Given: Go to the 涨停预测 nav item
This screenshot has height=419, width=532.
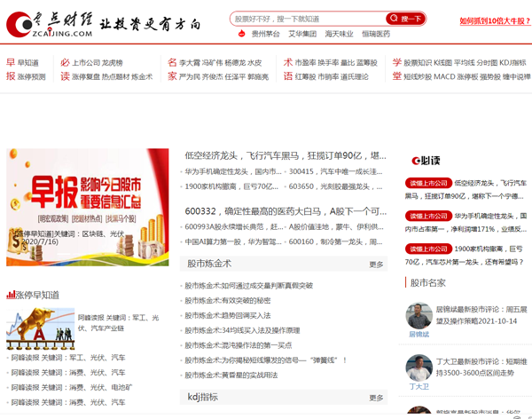Looking at the screenshot, I should click(32, 77).
